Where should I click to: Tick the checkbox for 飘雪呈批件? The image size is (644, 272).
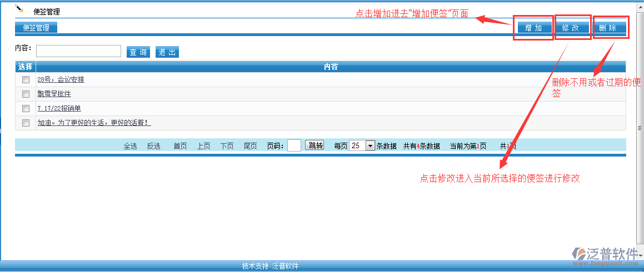coord(26,94)
